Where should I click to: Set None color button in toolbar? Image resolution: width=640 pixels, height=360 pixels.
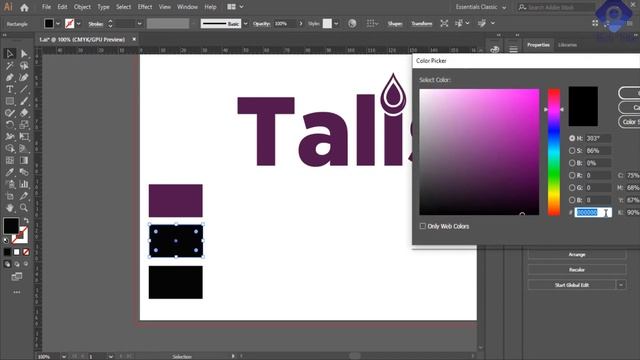[26, 252]
